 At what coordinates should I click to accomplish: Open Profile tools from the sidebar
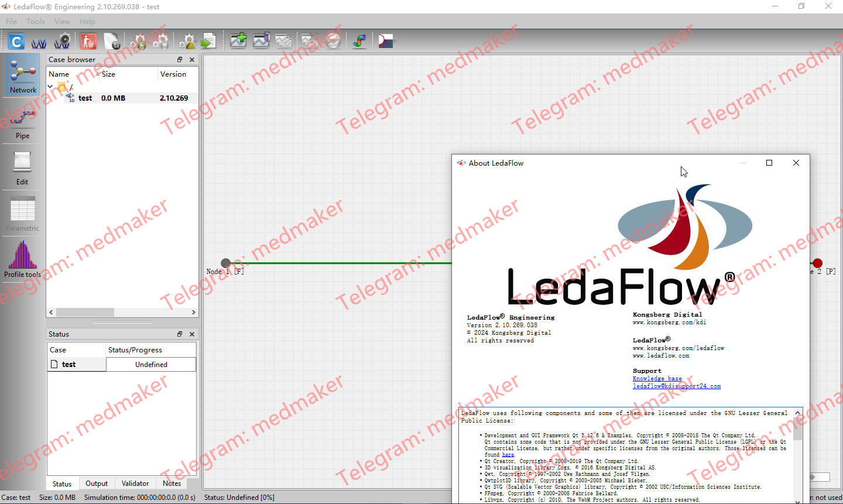[x=22, y=258]
